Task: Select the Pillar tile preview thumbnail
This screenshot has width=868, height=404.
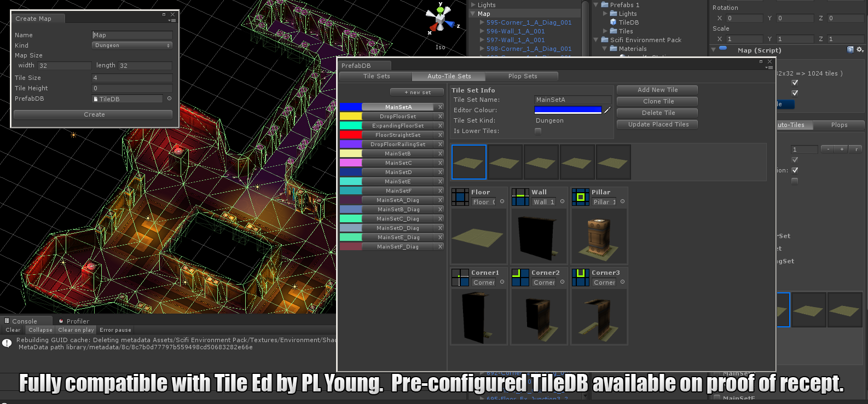Action: (x=599, y=236)
